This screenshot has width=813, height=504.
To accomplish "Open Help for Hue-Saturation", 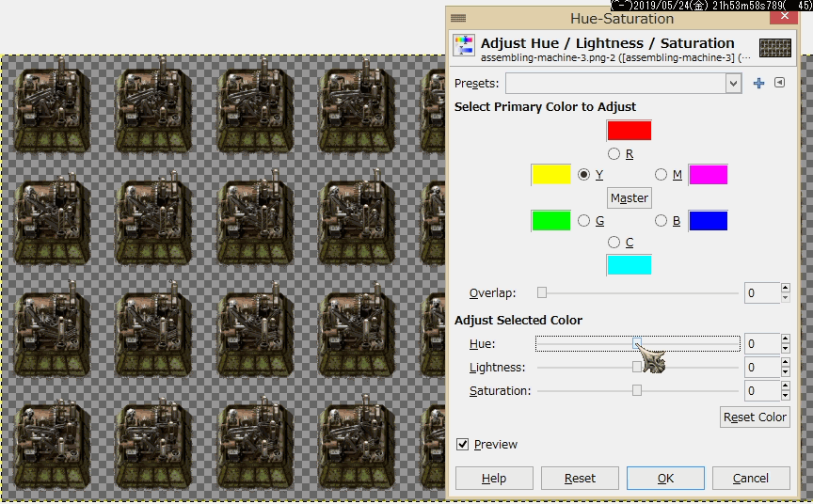I will [494, 478].
